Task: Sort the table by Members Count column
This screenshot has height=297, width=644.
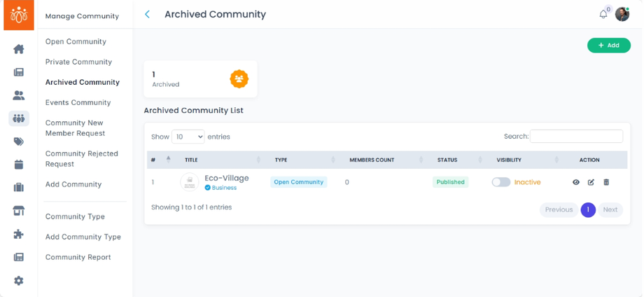Action: [372, 160]
